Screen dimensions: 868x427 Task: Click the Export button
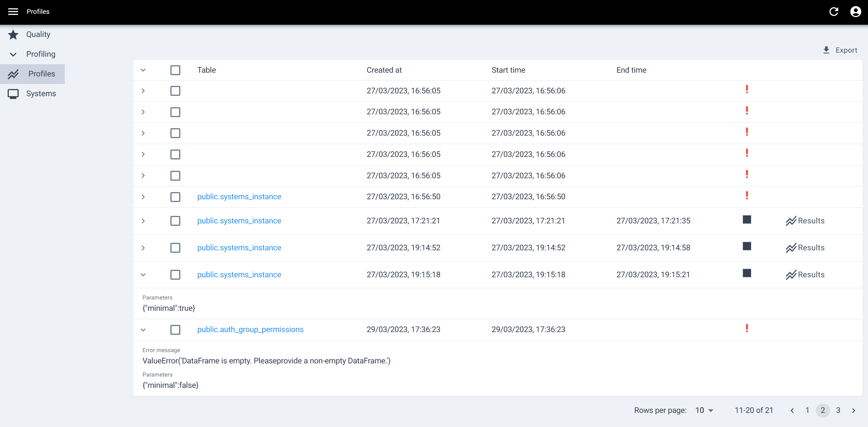pyautogui.click(x=840, y=50)
